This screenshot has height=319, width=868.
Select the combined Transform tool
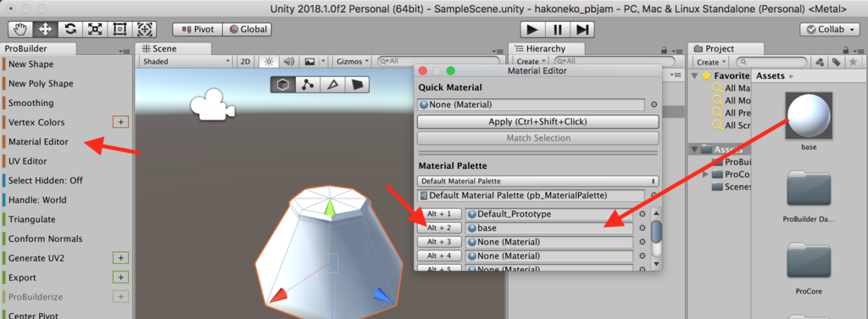point(144,29)
